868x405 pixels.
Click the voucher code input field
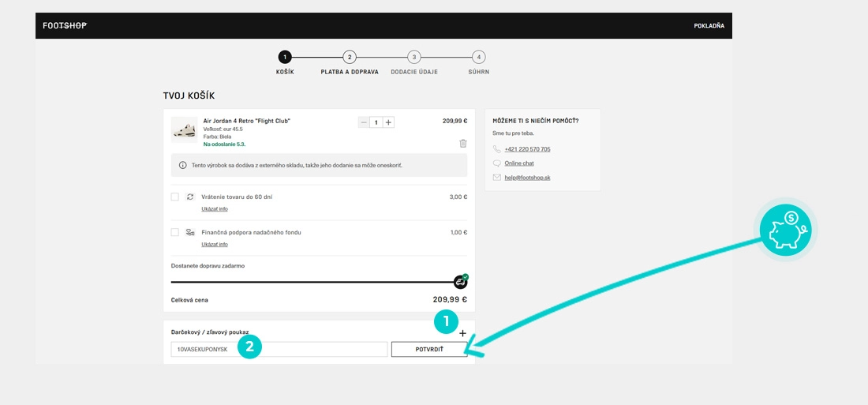click(279, 349)
